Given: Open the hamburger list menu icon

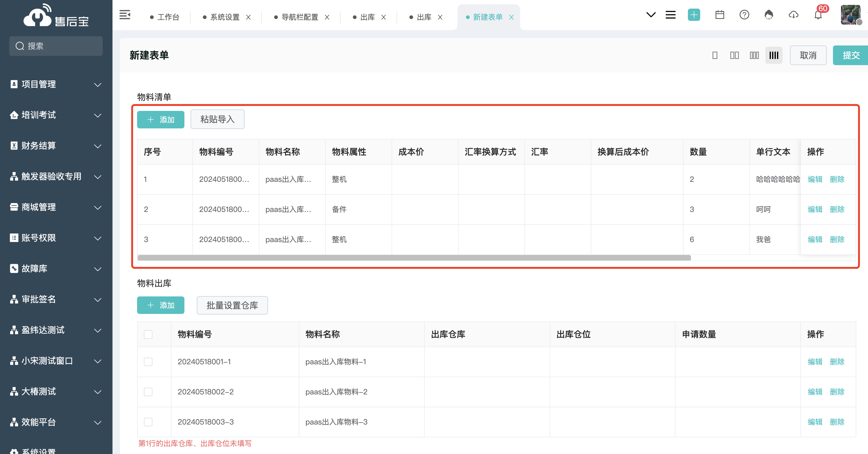Looking at the screenshot, I should pos(671,15).
